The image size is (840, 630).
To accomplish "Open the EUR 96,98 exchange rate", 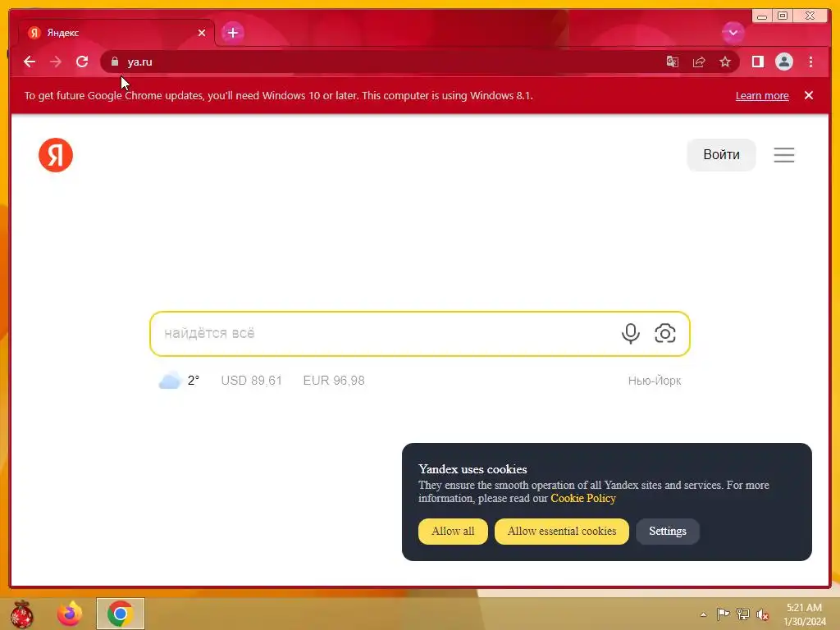I will coord(334,381).
